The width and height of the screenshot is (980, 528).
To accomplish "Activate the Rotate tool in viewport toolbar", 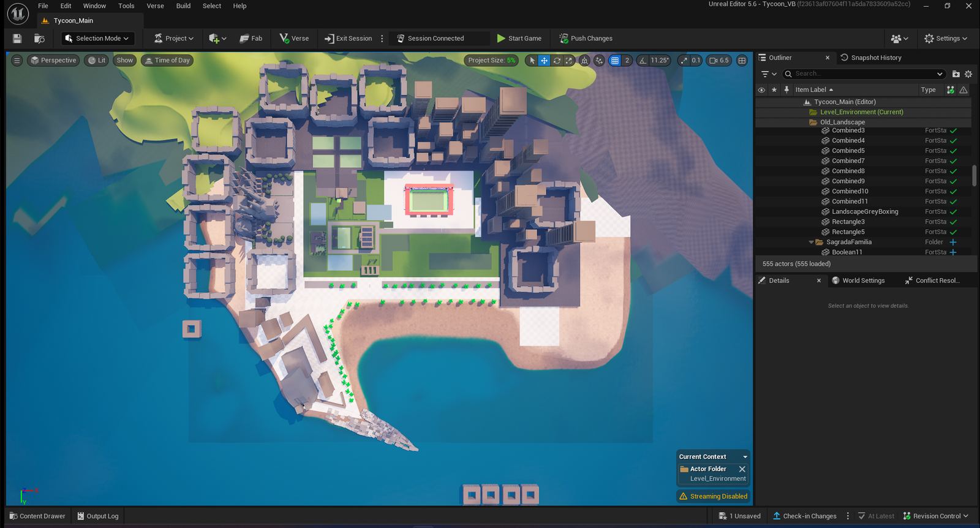I will [x=557, y=61].
